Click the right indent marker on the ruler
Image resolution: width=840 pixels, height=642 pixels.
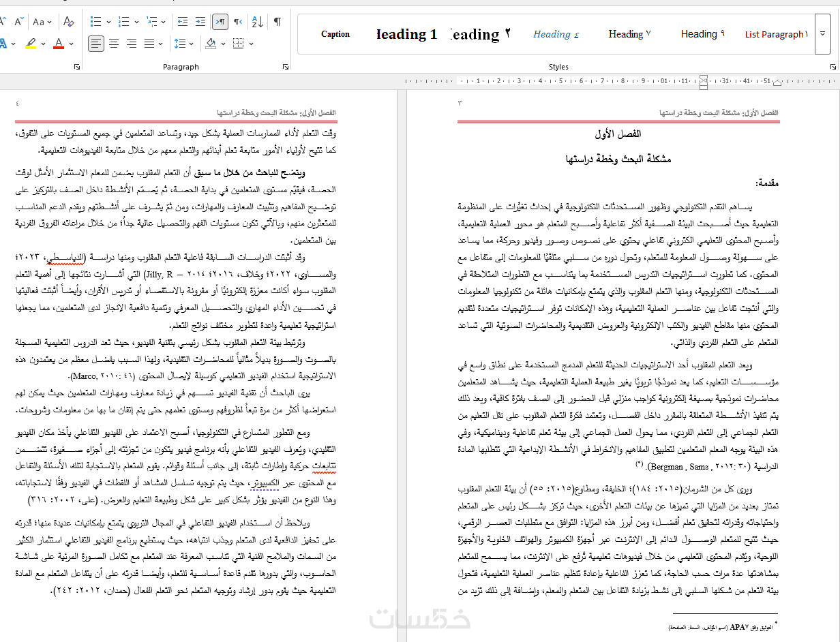pyautogui.click(x=777, y=84)
